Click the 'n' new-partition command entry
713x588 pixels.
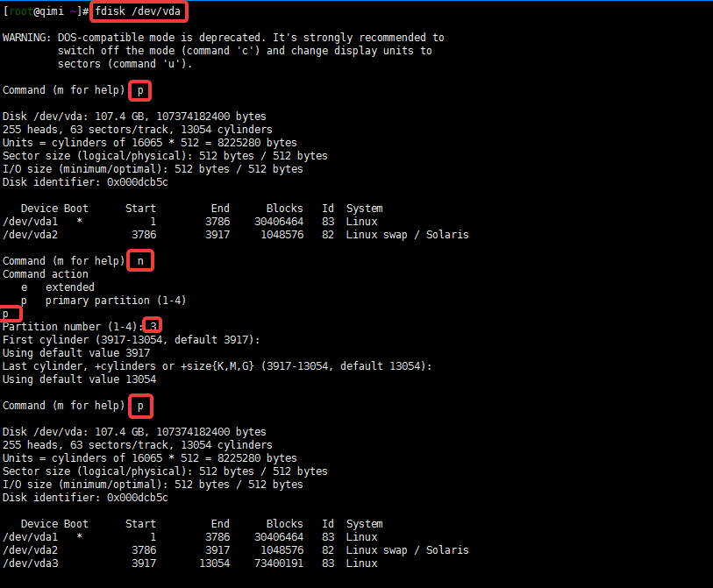[140, 261]
